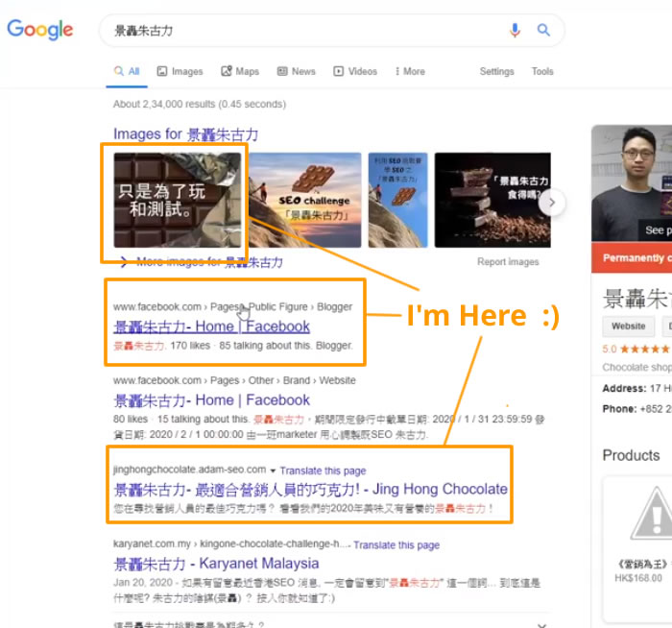The width and height of the screenshot is (672, 628).
Task: Open the Settings menu
Action: 496,71
